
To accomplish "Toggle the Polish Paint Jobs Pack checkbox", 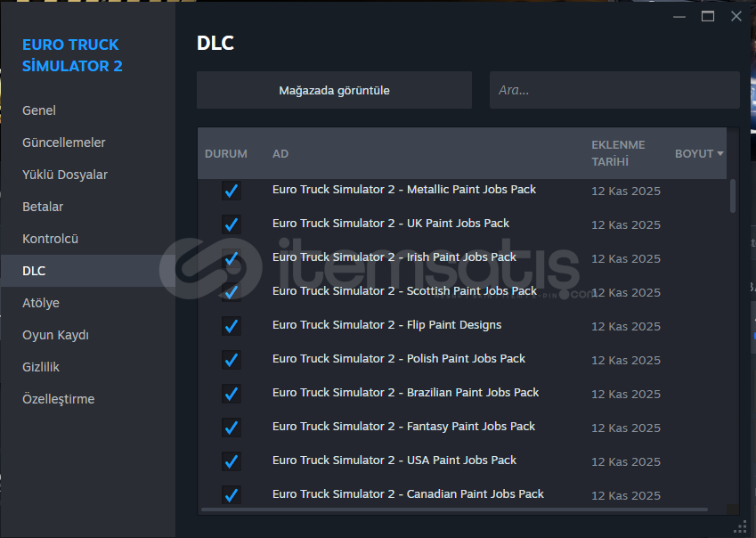I will pyautogui.click(x=232, y=360).
